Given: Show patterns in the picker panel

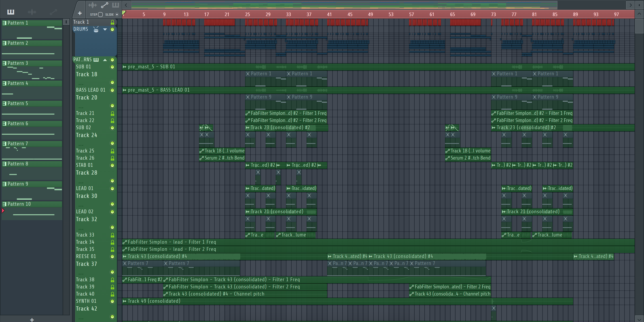Looking at the screenshot, I should tap(11, 12).
